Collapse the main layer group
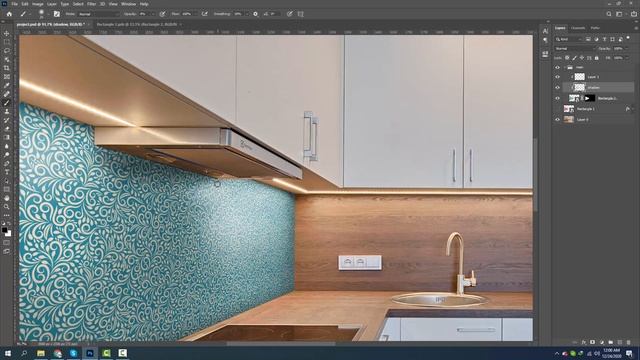 coord(564,67)
